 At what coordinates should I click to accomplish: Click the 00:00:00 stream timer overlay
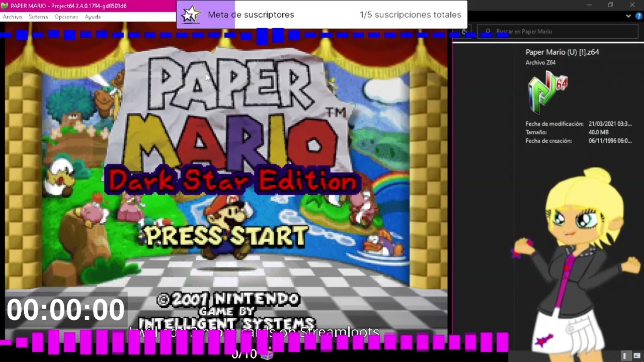tap(65, 310)
